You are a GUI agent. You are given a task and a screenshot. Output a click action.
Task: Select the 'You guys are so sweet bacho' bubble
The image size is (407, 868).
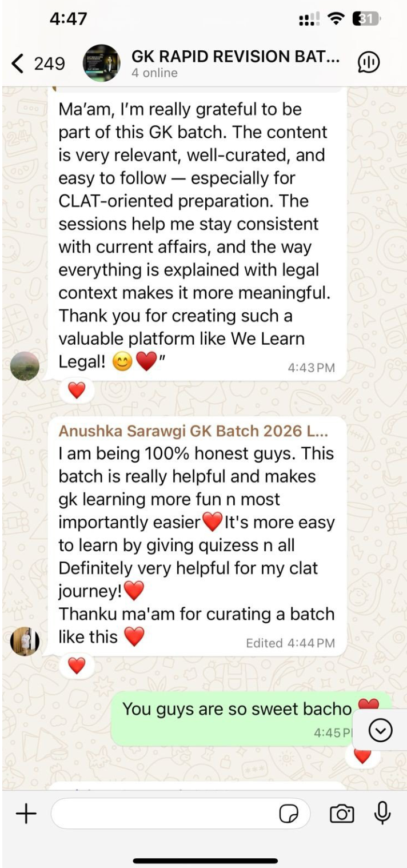(252, 718)
